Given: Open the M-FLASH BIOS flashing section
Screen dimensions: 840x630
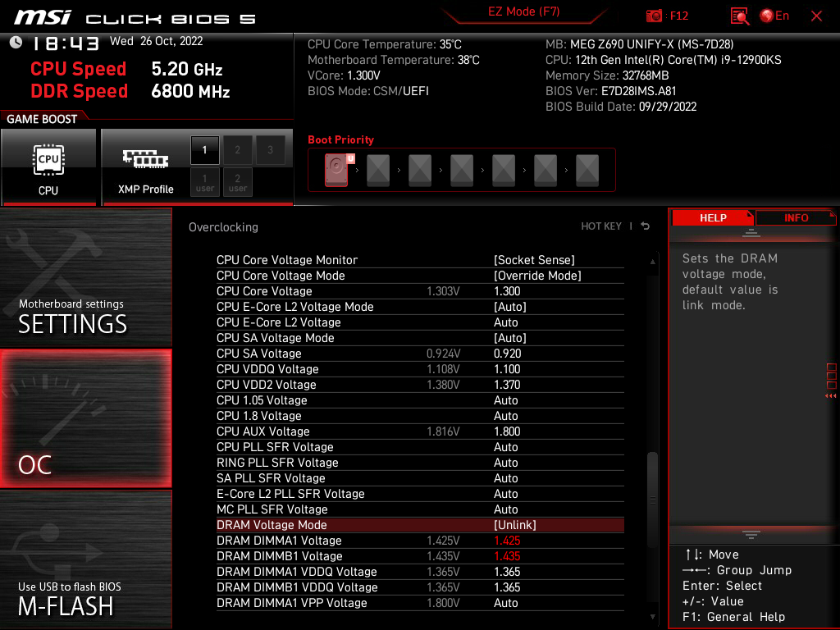Looking at the screenshot, I should (x=85, y=559).
